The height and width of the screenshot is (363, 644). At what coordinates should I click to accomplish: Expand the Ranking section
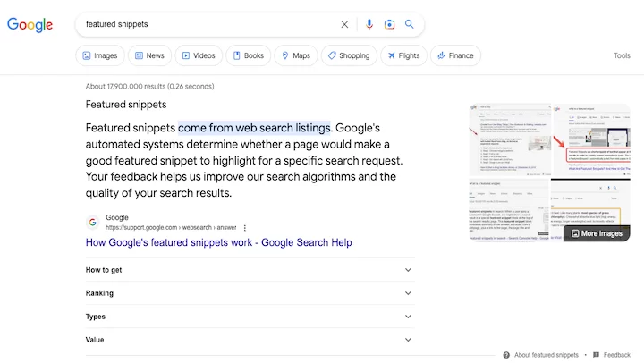point(250,293)
